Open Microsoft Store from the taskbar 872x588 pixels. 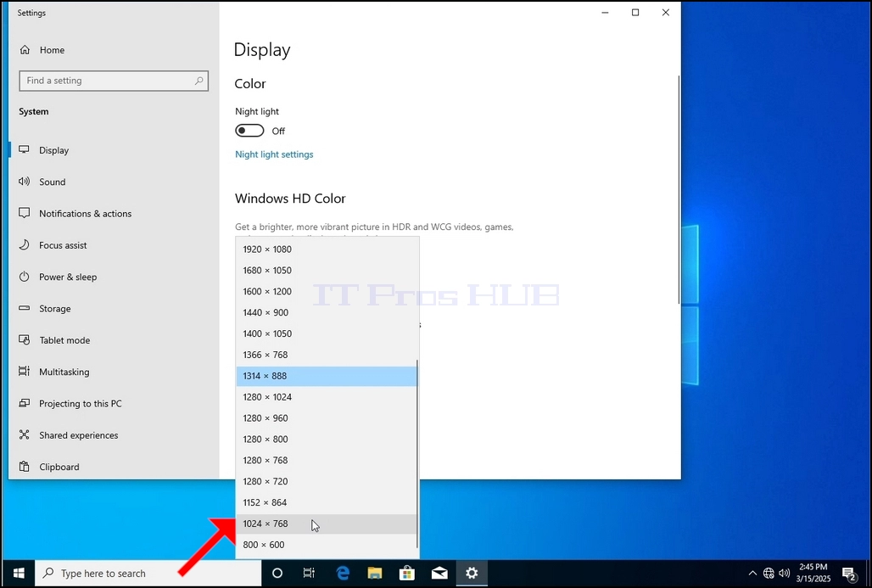[x=407, y=573]
